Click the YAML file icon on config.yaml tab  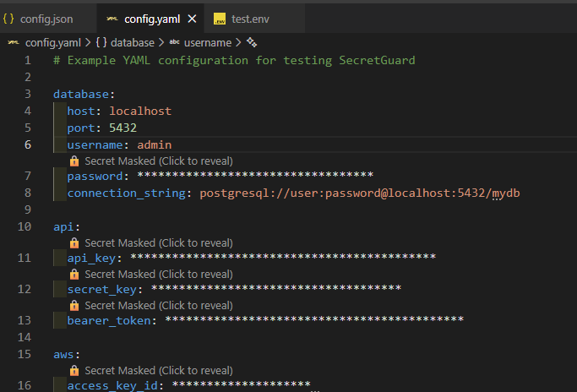pos(112,19)
